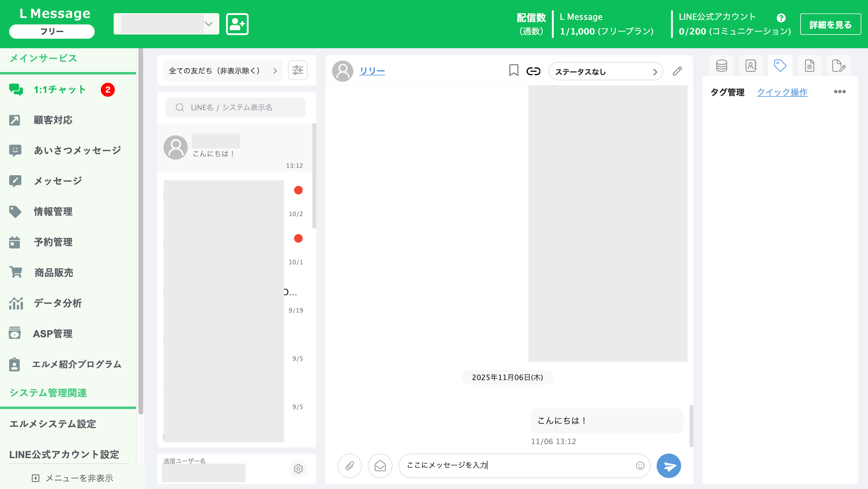868x489 pixels.
Task: Open the friend chat dated 9/19
Action: 234,292
